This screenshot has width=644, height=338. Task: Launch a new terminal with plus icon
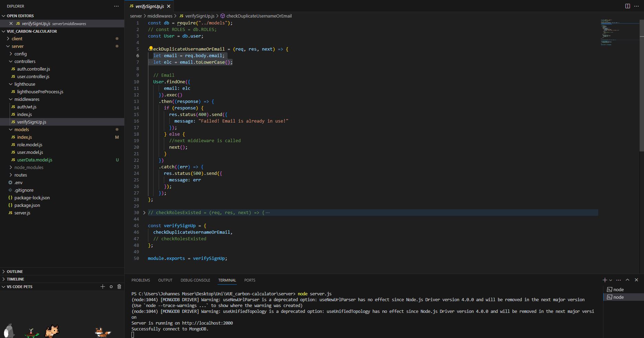tap(605, 280)
